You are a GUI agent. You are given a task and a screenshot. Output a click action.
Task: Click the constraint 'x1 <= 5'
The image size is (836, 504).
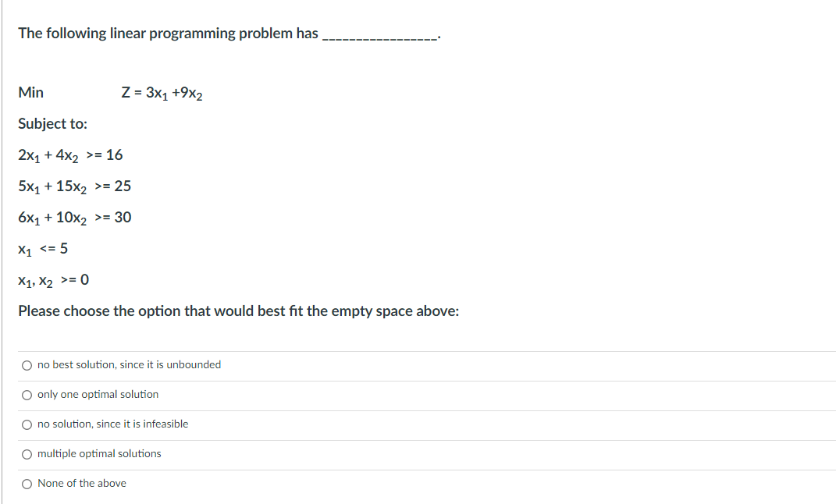[x=43, y=248]
